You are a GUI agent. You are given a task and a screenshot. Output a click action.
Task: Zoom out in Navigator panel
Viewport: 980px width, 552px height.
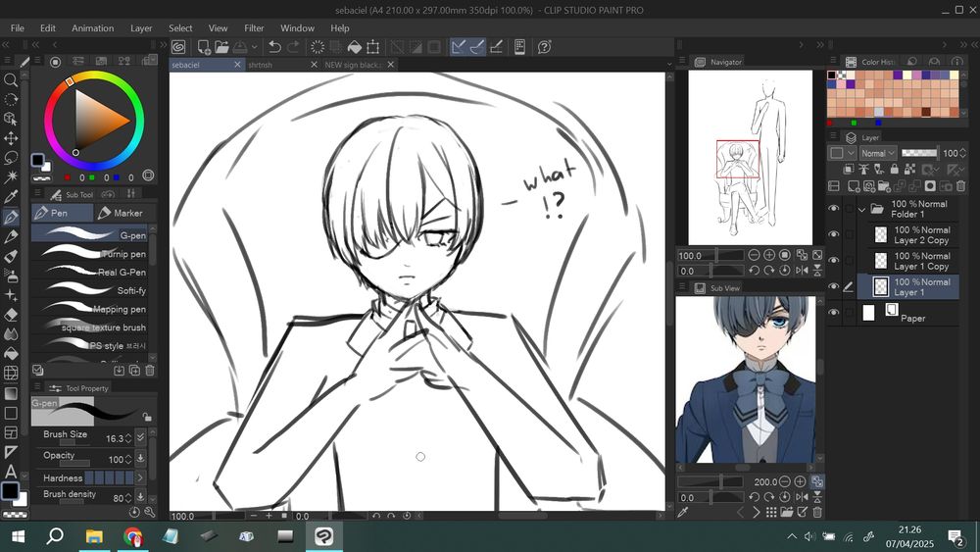tap(754, 255)
